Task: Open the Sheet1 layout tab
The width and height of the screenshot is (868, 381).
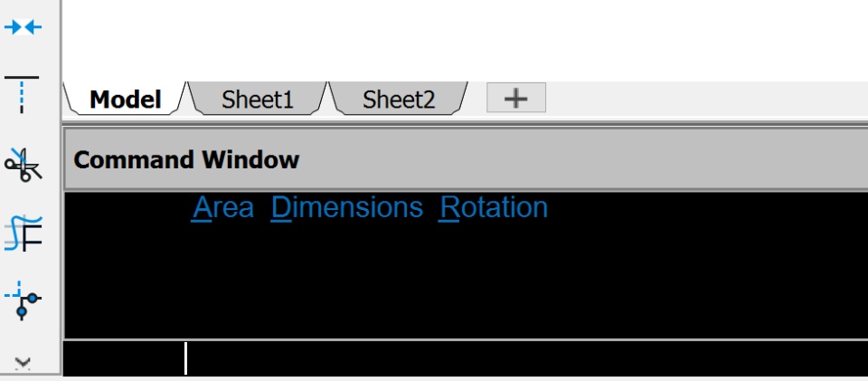Action: tap(258, 100)
